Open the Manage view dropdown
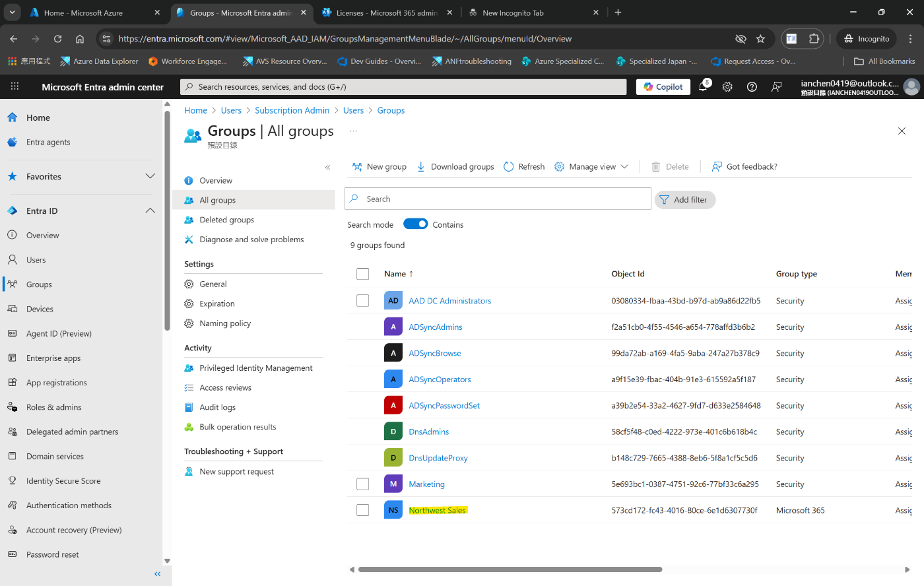 (591, 166)
